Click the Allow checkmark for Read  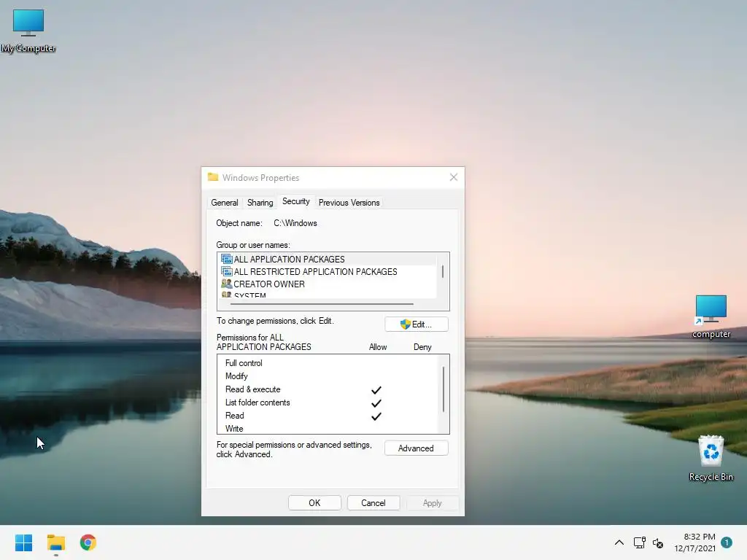376,416
